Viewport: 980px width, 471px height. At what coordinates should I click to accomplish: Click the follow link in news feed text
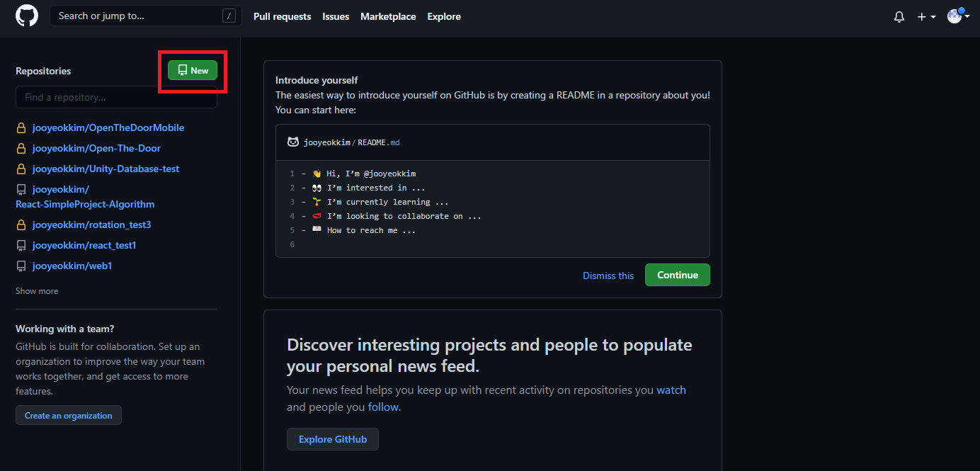pyautogui.click(x=383, y=407)
